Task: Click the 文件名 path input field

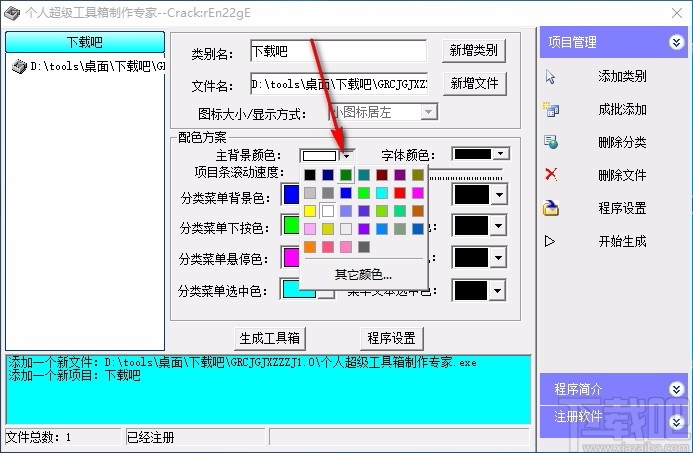Action: [339, 84]
